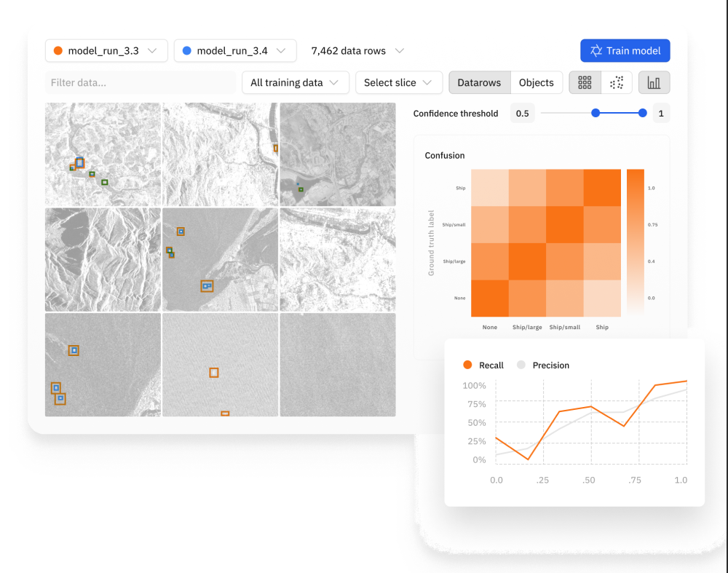This screenshot has height=573, width=728.
Task: Open the Select slice dropdown
Action: point(399,82)
